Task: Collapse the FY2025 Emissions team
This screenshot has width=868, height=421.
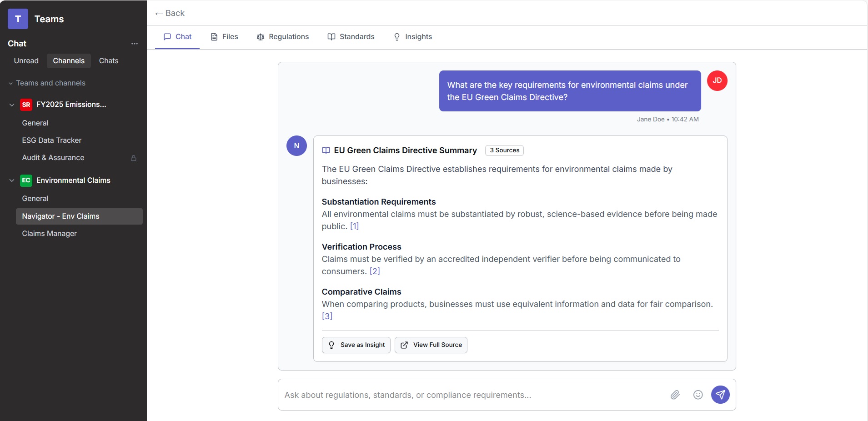Action: pos(12,105)
